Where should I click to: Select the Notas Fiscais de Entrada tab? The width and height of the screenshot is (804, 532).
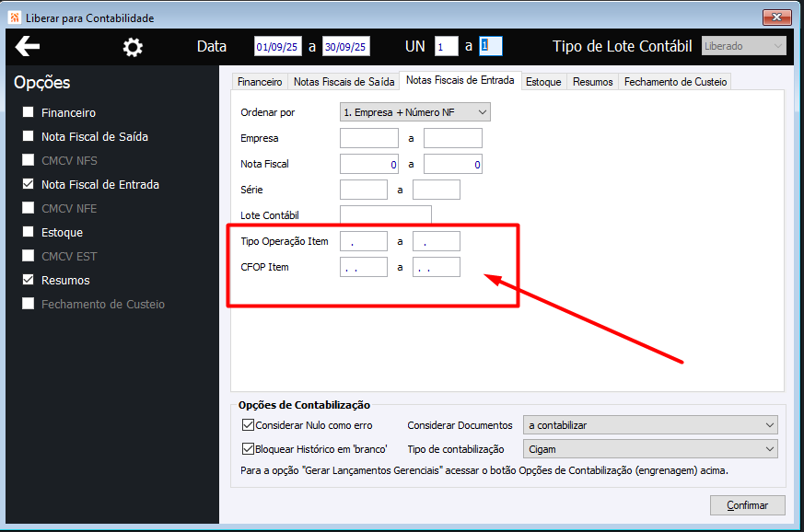[460, 80]
